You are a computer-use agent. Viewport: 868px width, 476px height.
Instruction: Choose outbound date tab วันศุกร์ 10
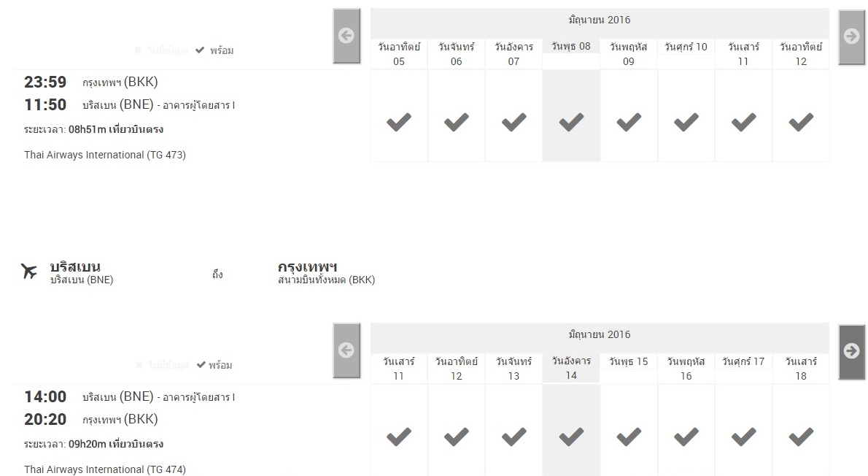click(x=686, y=47)
